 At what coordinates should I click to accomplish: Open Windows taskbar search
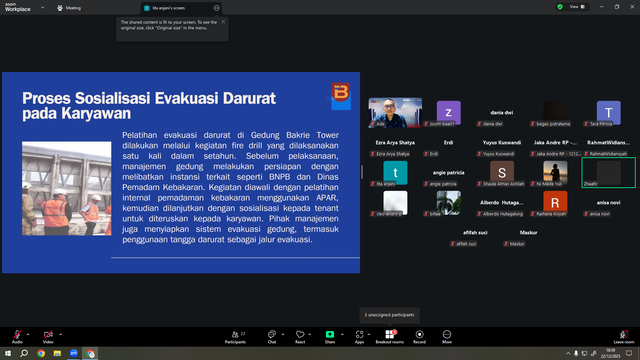coord(24,353)
